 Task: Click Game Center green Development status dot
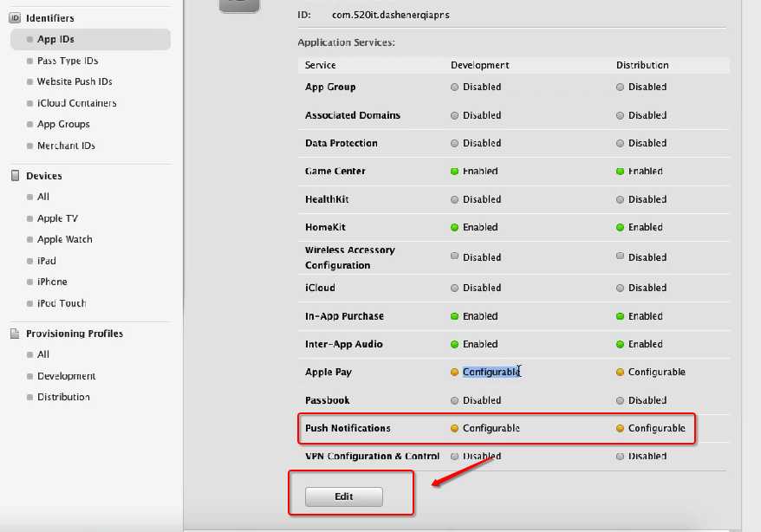tap(455, 172)
